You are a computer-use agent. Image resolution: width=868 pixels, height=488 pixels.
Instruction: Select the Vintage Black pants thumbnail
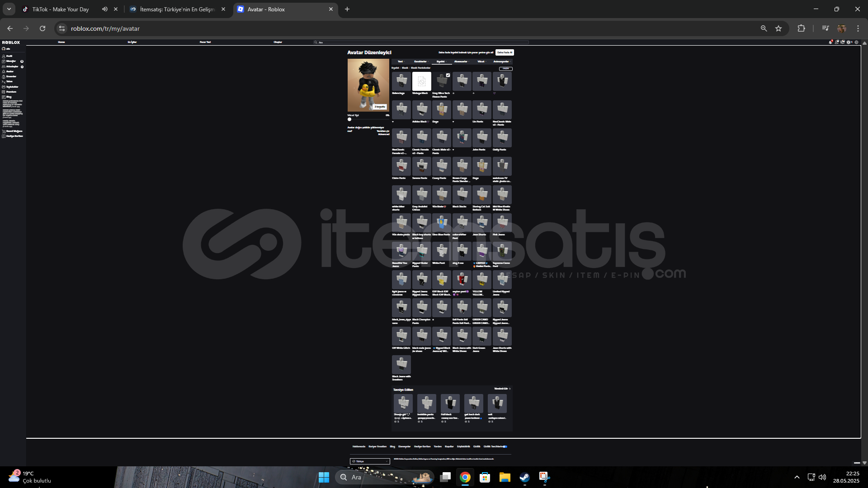coord(421,81)
